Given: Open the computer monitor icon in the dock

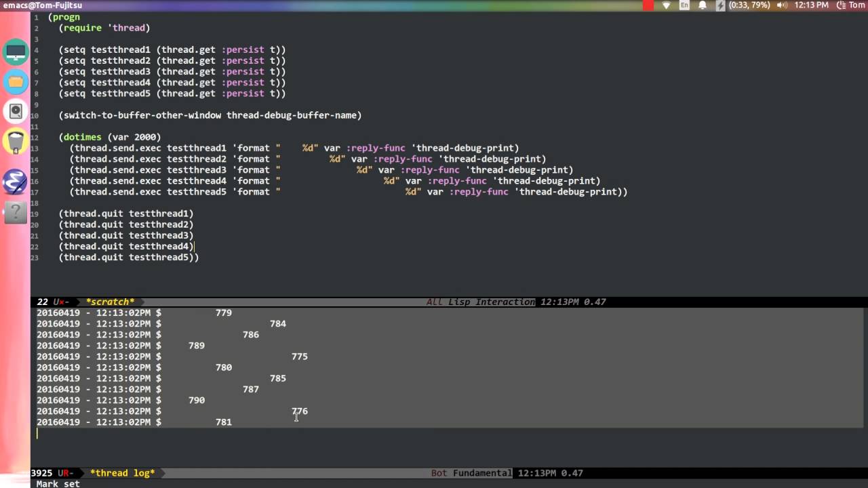Looking at the screenshot, I should point(15,52).
